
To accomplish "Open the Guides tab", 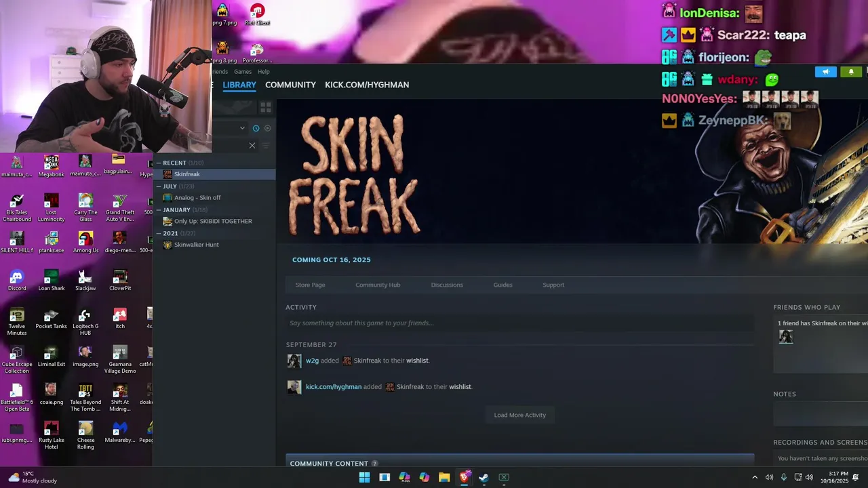I will (502, 285).
